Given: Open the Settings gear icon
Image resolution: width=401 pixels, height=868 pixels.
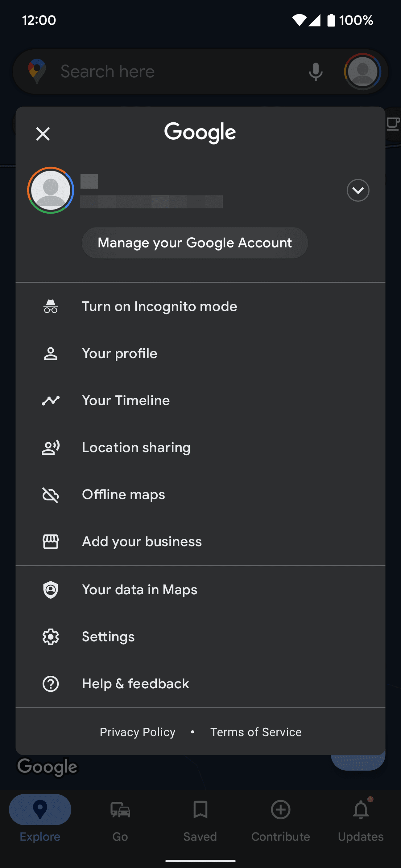Looking at the screenshot, I should tap(51, 637).
